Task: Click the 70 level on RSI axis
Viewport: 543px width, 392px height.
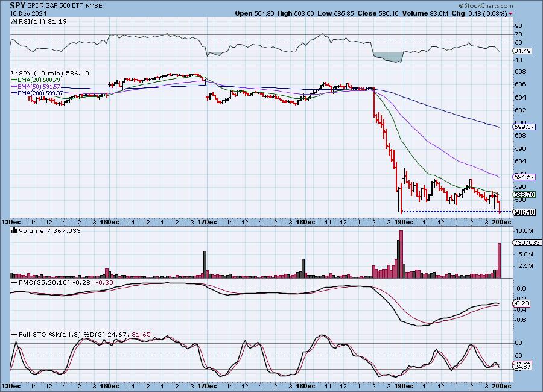Action: 518,34
